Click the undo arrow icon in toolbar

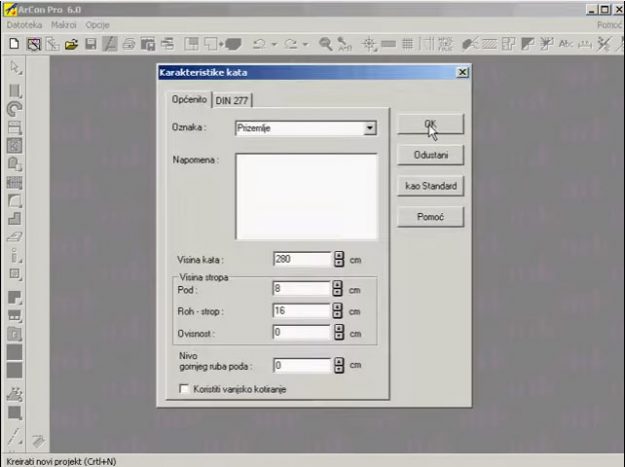point(260,44)
